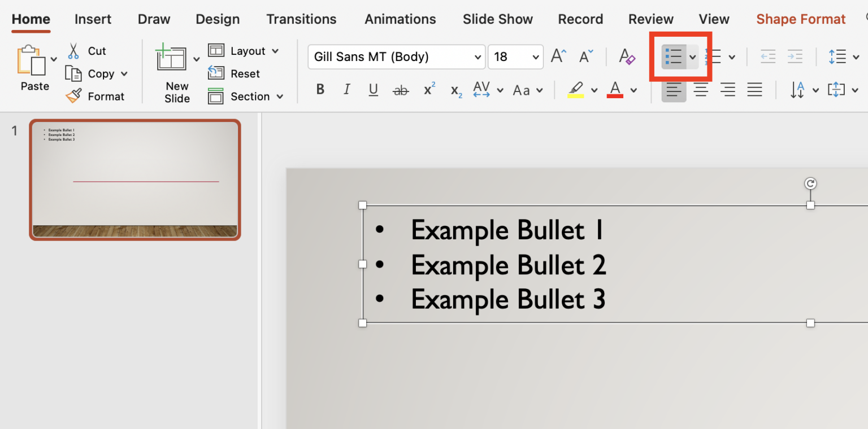The height and width of the screenshot is (429, 868).
Task: Increase list indent level
Action: click(x=795, y=56)
